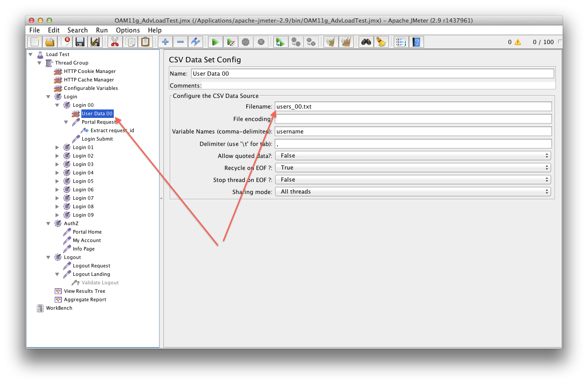Open the Recycle on EOF dropdown
The width and height of the screenshot is (588, 384).
413,168
